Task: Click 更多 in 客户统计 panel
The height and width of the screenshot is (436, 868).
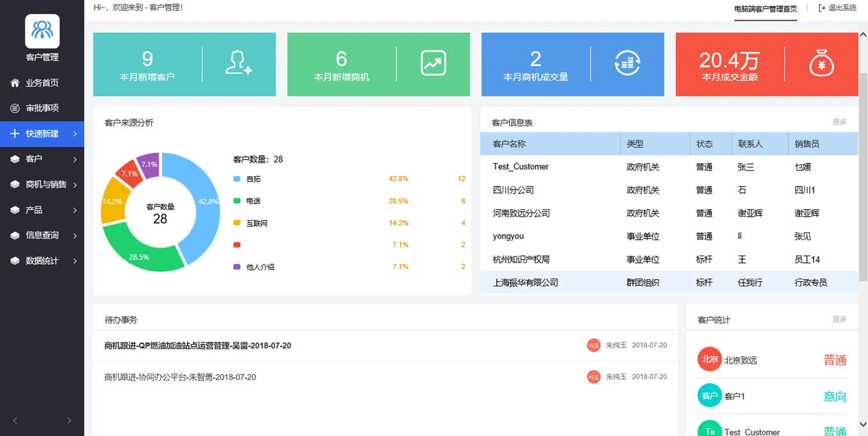Action: 840,319
